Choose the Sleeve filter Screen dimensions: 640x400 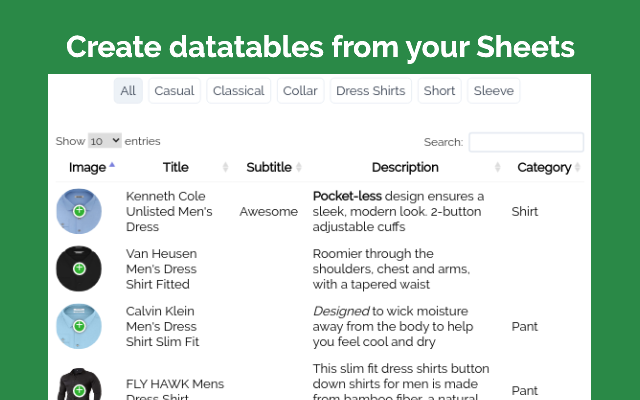(x=494, y=91)
